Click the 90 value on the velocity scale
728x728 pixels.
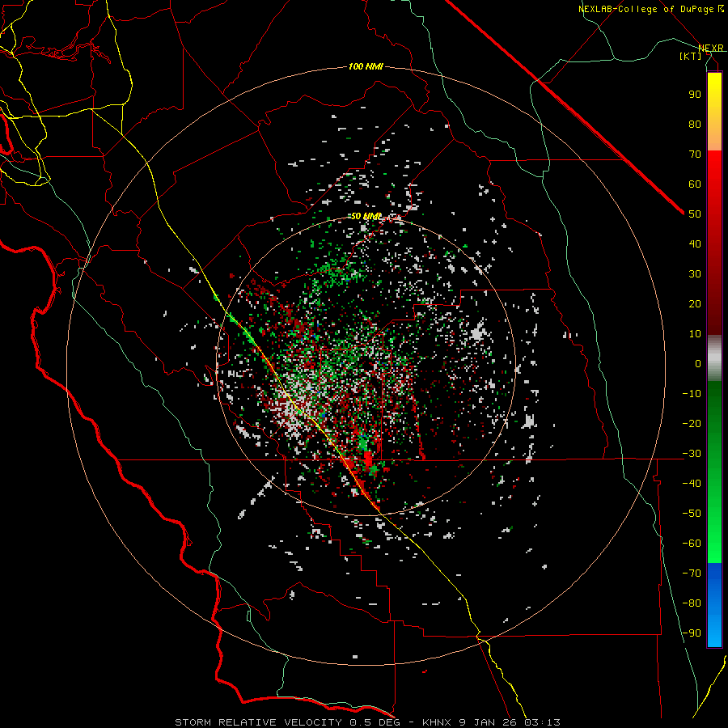click(x=695, y=95)
